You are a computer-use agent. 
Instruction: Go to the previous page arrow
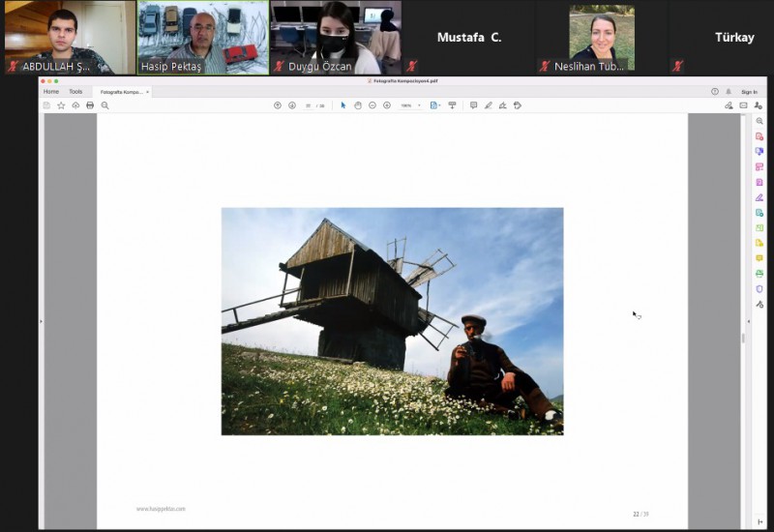[x=278, y=105]
